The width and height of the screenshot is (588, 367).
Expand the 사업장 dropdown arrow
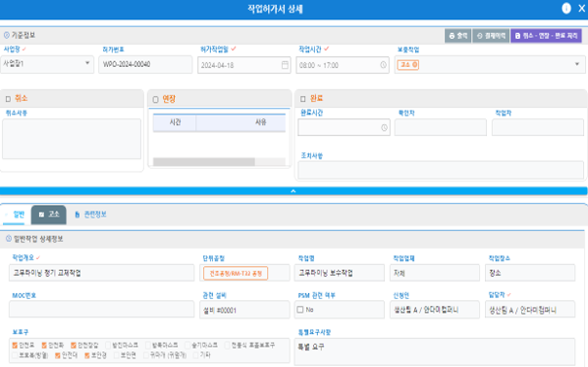(x=87, y=63)
